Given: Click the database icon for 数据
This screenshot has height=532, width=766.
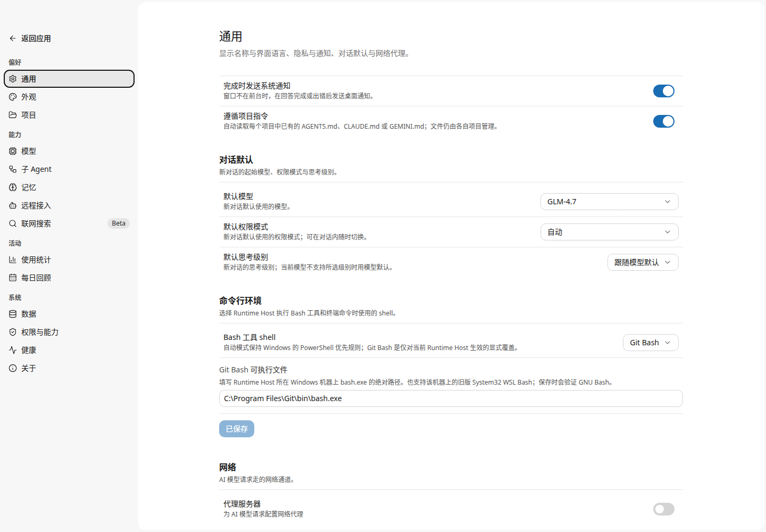Looking at the screenshot, I should (13, 314).
